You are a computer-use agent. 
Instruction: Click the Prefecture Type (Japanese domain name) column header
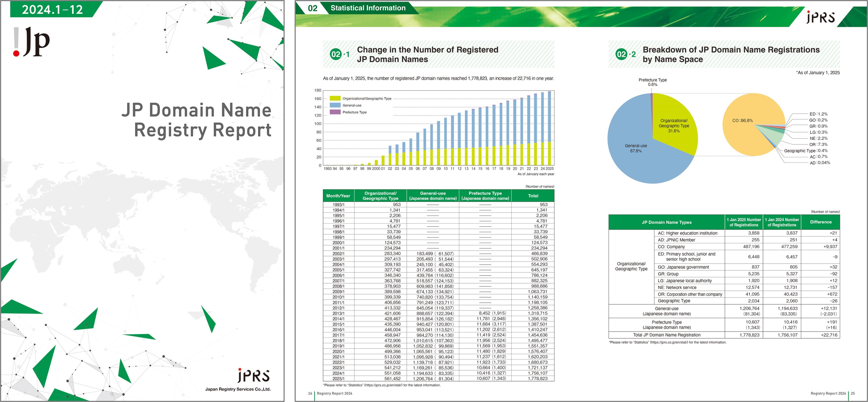(485, 196)
